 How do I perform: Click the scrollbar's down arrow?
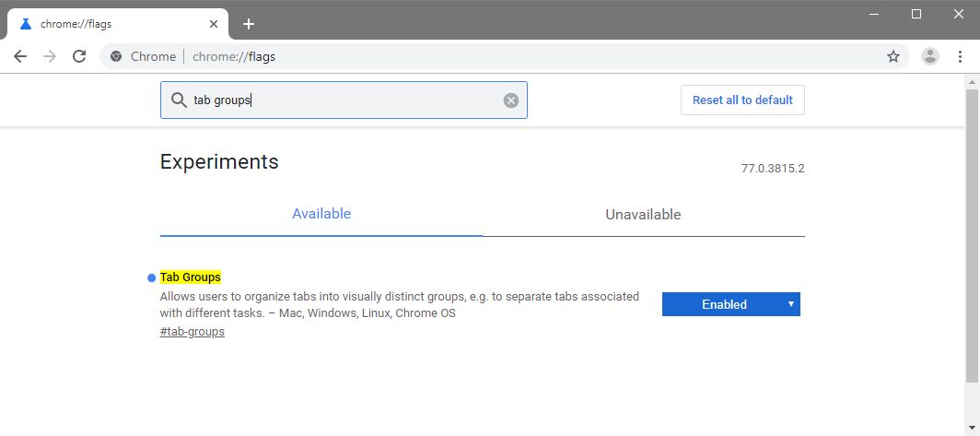pos(972,429)
